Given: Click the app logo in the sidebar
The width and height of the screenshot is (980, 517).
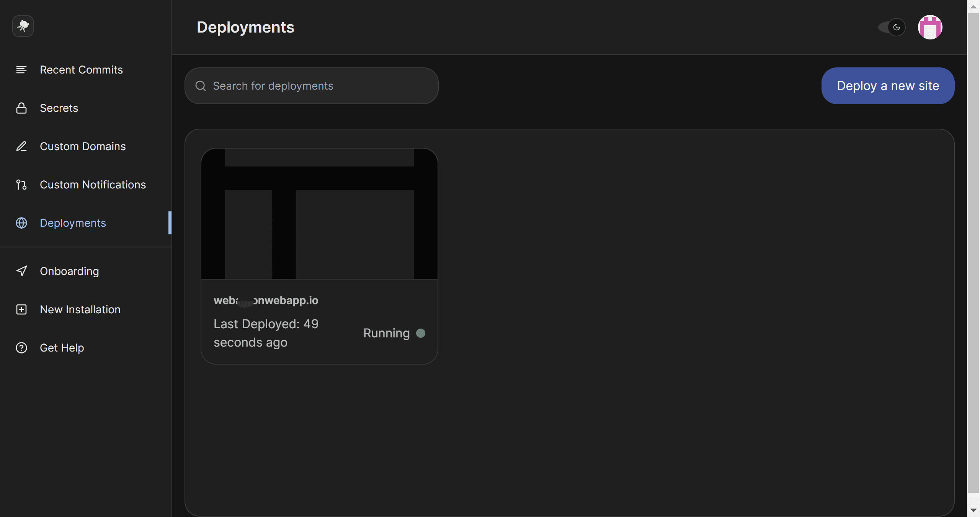Looking at the screenshot, I should coord(23,26).
